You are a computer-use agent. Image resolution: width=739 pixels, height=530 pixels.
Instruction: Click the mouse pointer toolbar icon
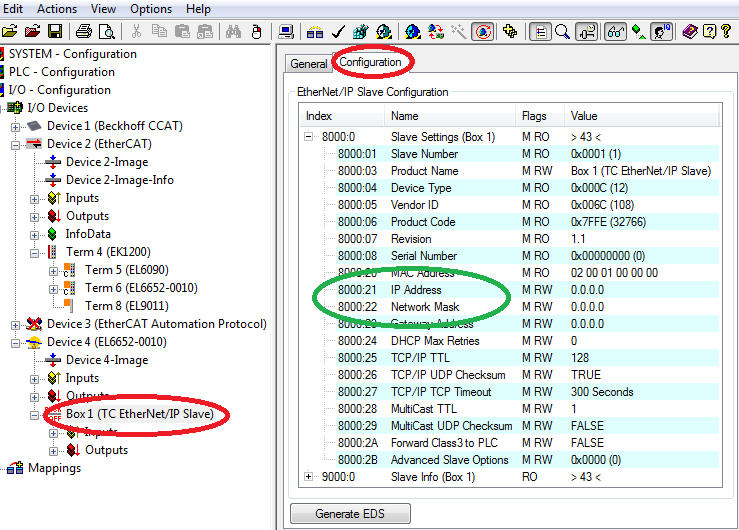pyautogui.click(x=256, y=32)
